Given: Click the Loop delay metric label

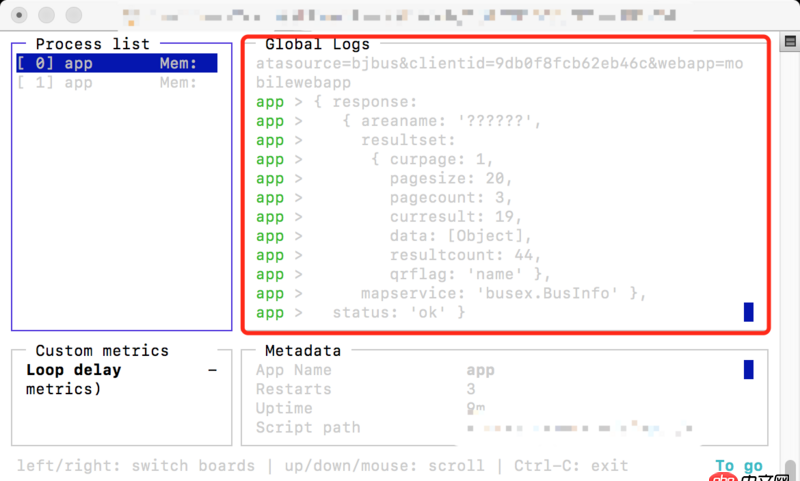Looking at the screenshot, I should pyautogui.click(x=74, y=370).
